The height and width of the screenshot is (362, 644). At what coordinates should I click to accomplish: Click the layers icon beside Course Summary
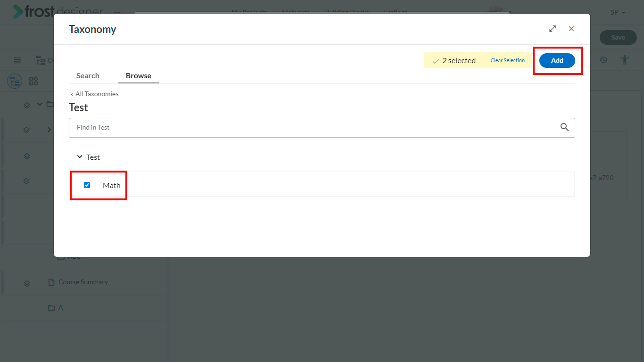click(x=27, y=283)
